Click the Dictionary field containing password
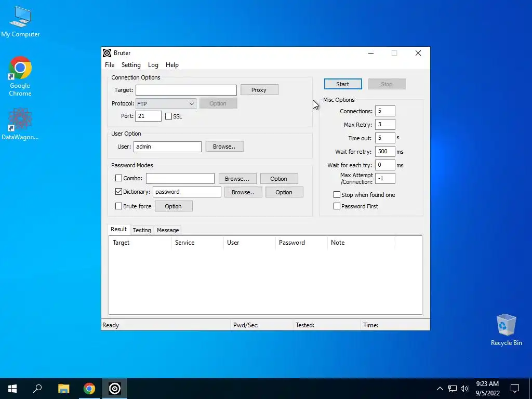Viewport: 532px width, 399px height. click(x=187, y=192)
